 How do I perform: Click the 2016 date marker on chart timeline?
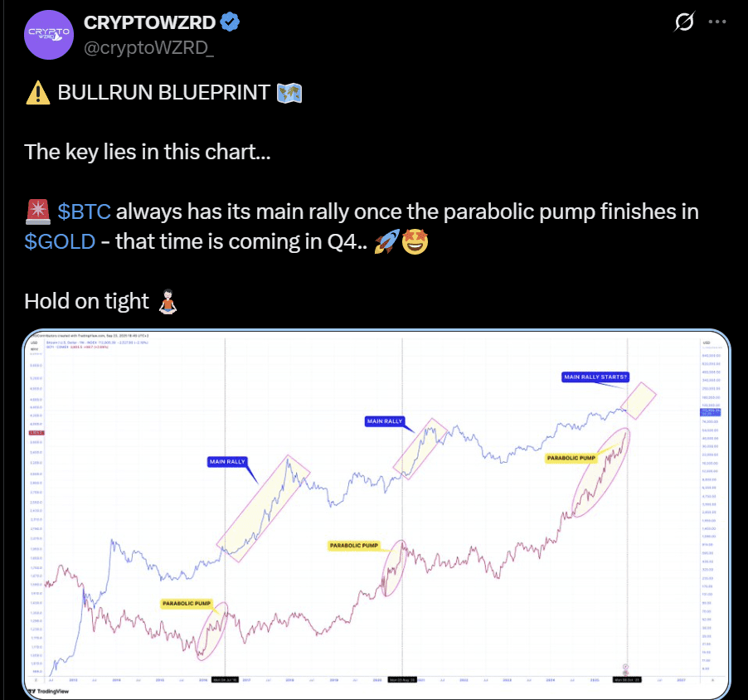tap(226, 679)
